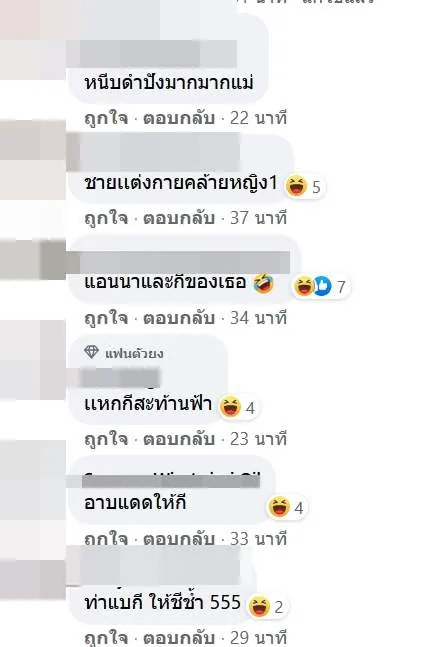Open the '33 นาที' timestamp link
Viewport: 443px width, 647px height.
258,538
